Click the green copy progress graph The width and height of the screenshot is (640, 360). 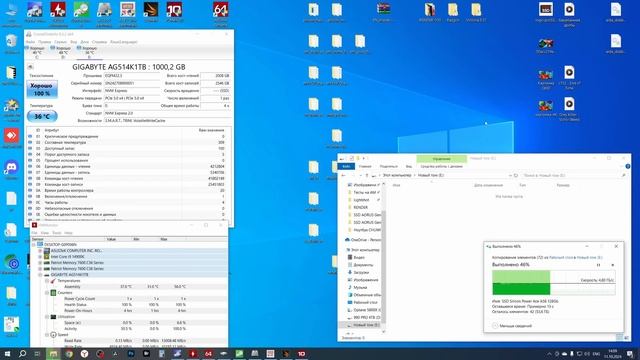(553, 282)
